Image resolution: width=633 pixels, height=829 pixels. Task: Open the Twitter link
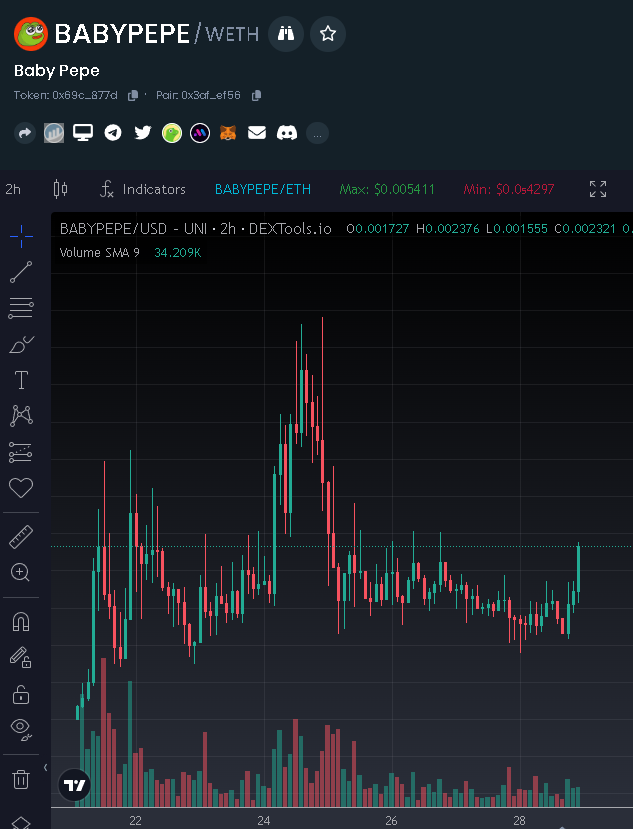(x=142, y=133)
